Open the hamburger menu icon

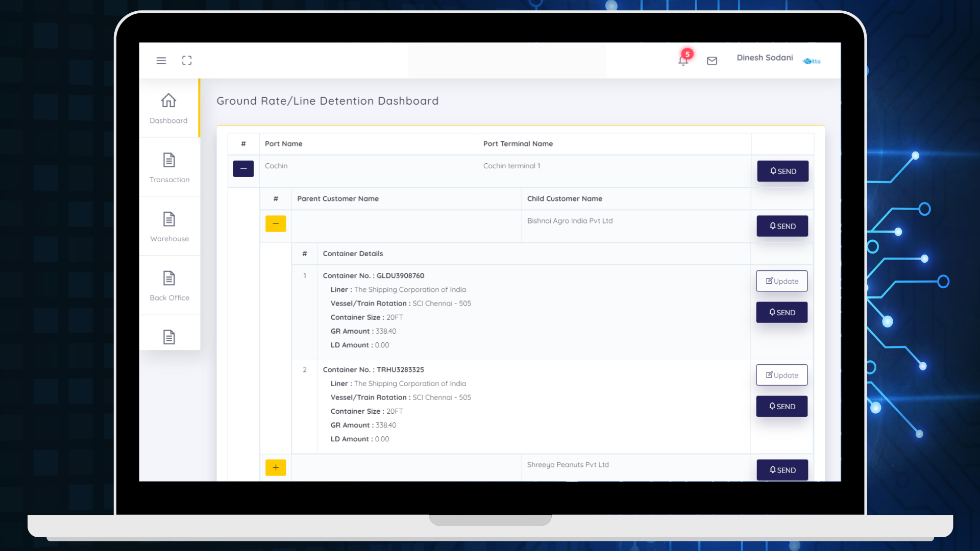[x=161, y=61]
